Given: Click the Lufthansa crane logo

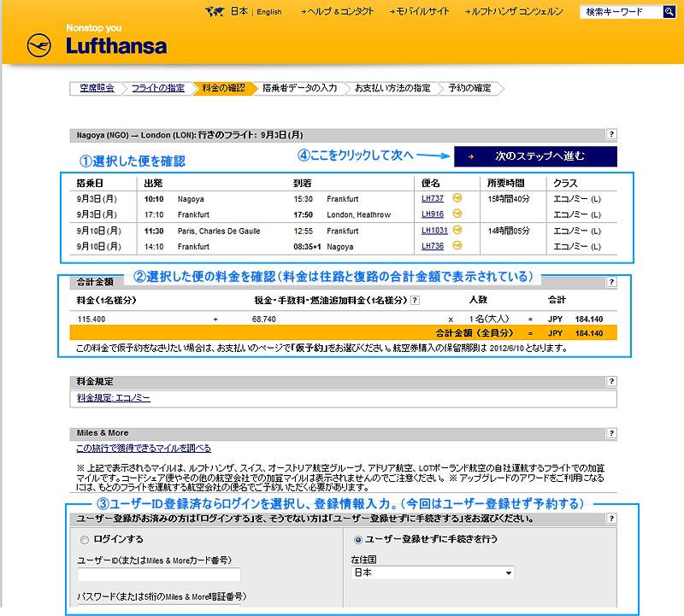Looking at the screenshot, I should pyautogui.click(x=38, y=45).
